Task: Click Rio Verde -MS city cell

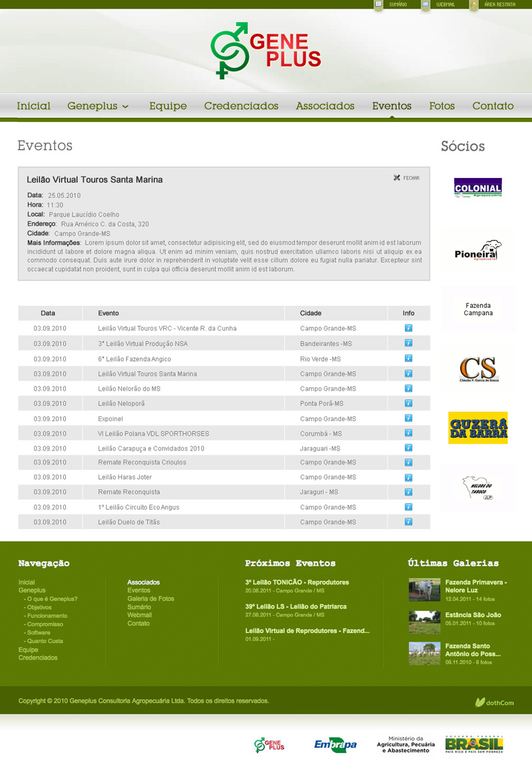Action: [x=320, y=359]
